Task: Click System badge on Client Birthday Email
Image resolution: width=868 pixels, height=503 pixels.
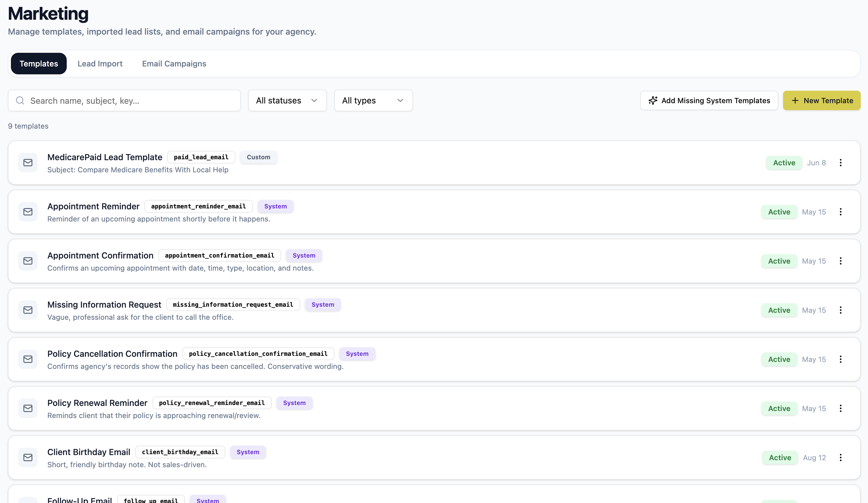Action: coord(248,452)
